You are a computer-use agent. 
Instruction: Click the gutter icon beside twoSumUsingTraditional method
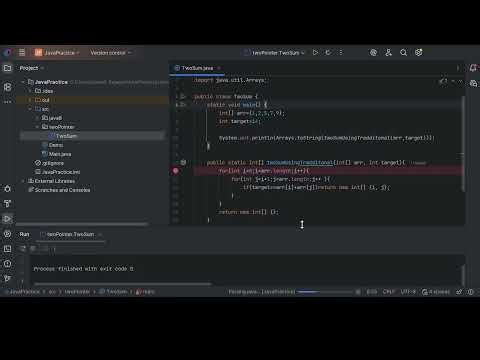tap(183, 162)
